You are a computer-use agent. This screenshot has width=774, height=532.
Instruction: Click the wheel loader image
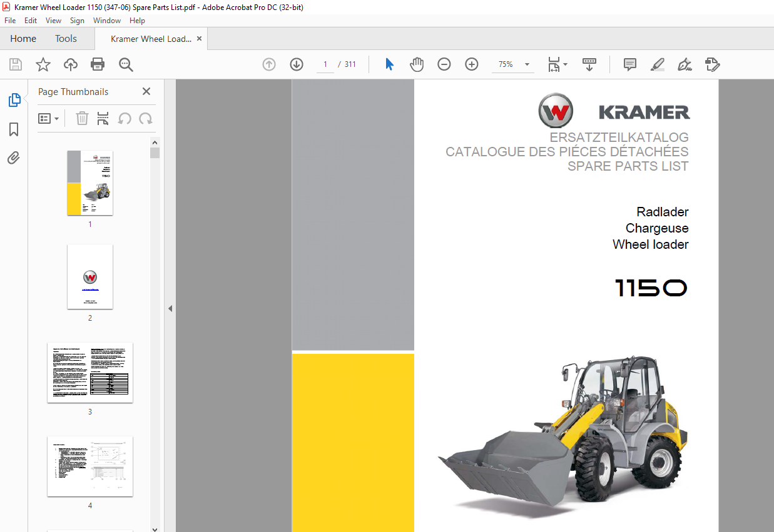pyautogui.click(x=563, y=436)
